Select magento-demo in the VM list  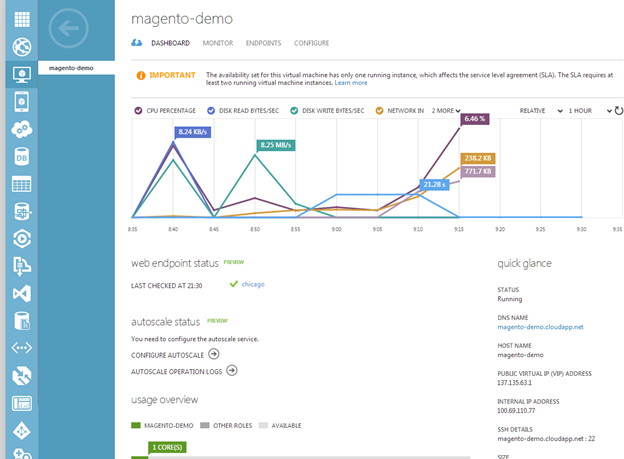[71, 68]
